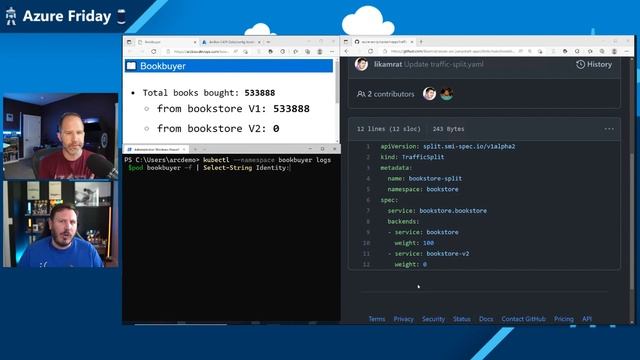The width and height of the screenshot is (640, 360).
Task: Click the github.com address bar
Action: 452,51
